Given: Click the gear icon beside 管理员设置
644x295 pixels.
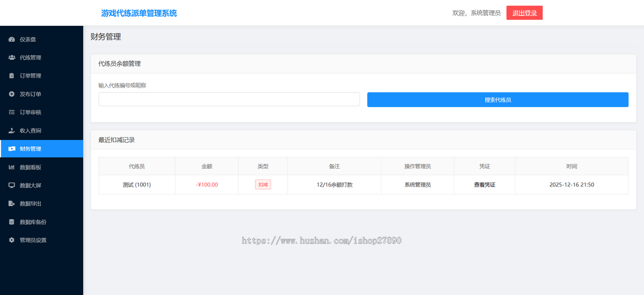Looking at the screenshot, I should [x=12, y=240].
